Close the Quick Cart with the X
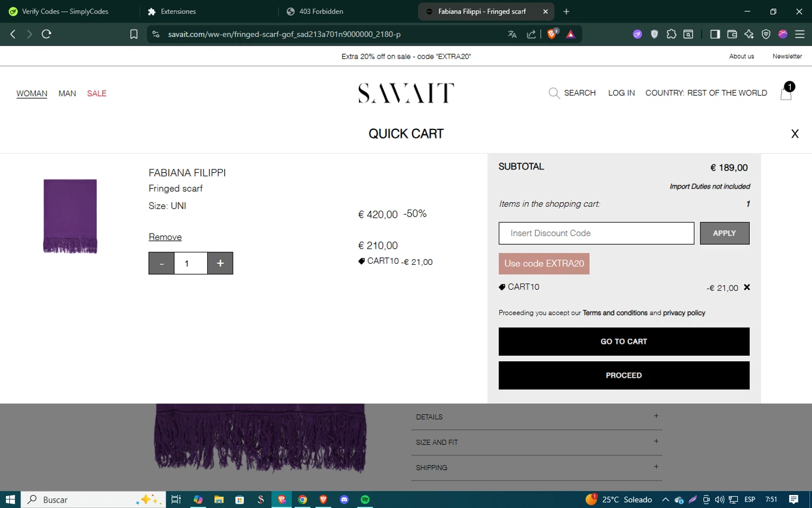Viewport: 812px width, 508px height. (x=795, y=134)
